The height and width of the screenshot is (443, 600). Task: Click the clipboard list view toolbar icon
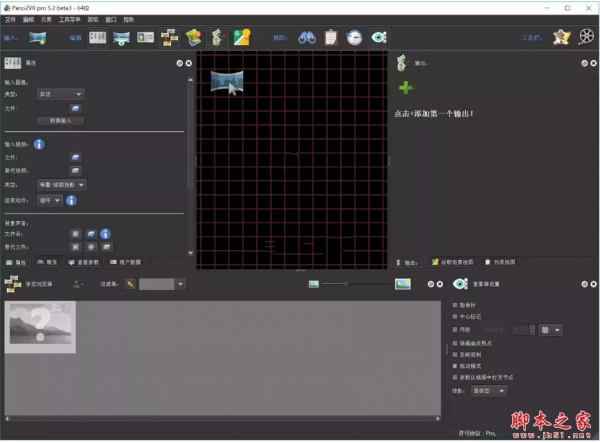point(331,37)
